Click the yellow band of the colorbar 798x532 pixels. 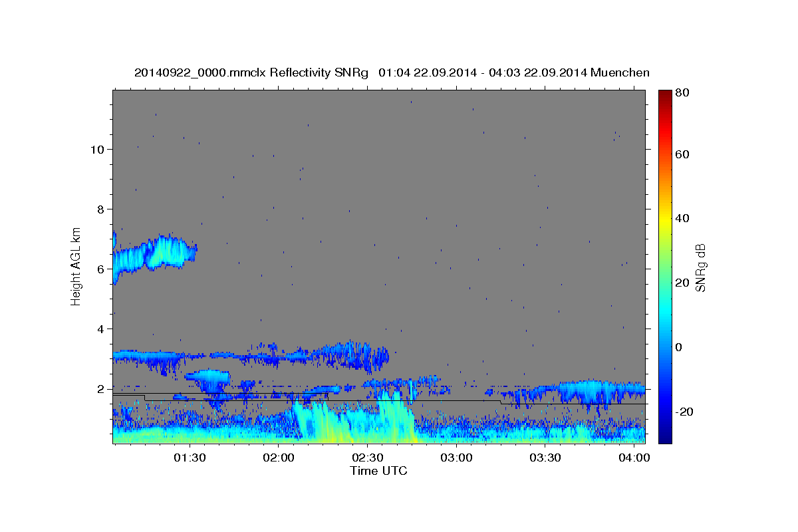click(x=664, y=219)
